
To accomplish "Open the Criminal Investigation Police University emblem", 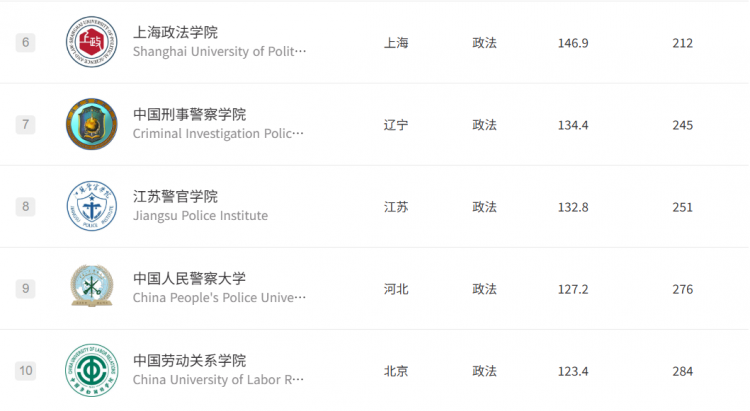I will click(x=91, y=124).
